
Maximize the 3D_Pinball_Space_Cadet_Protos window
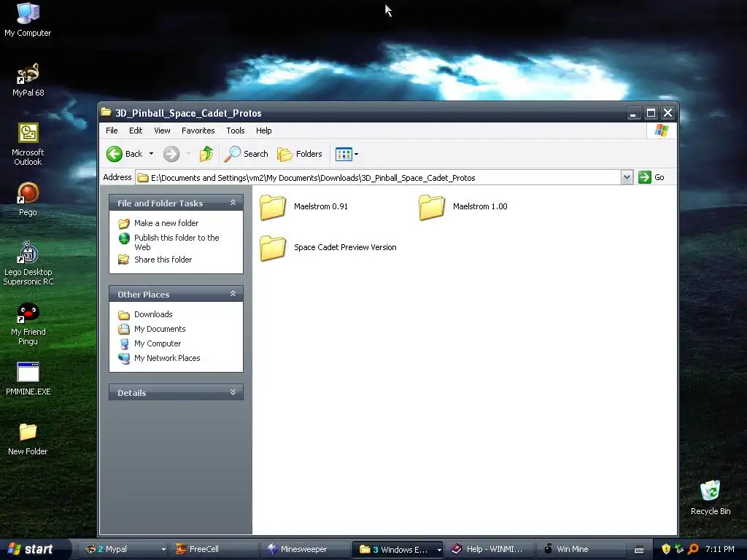pyautogui.click(x=650, y=113)
